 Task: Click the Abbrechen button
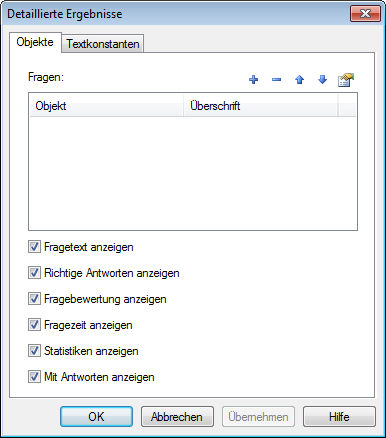pyautogui.click(x=177, y=416)
